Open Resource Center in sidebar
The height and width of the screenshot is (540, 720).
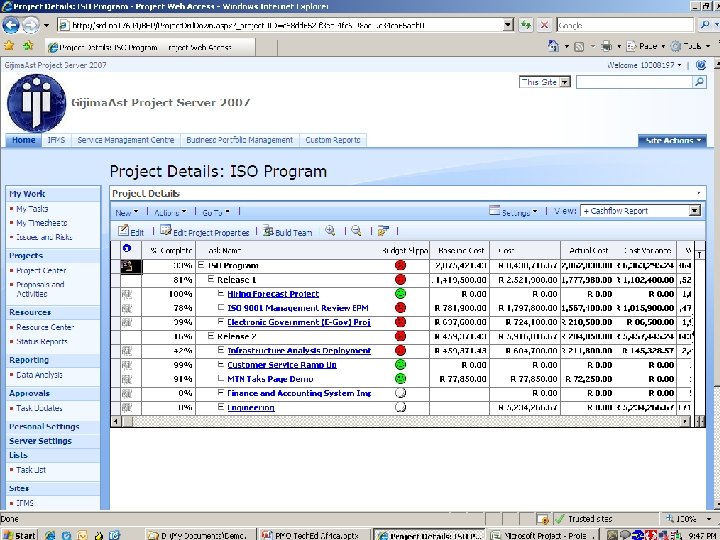coord(45,327)
